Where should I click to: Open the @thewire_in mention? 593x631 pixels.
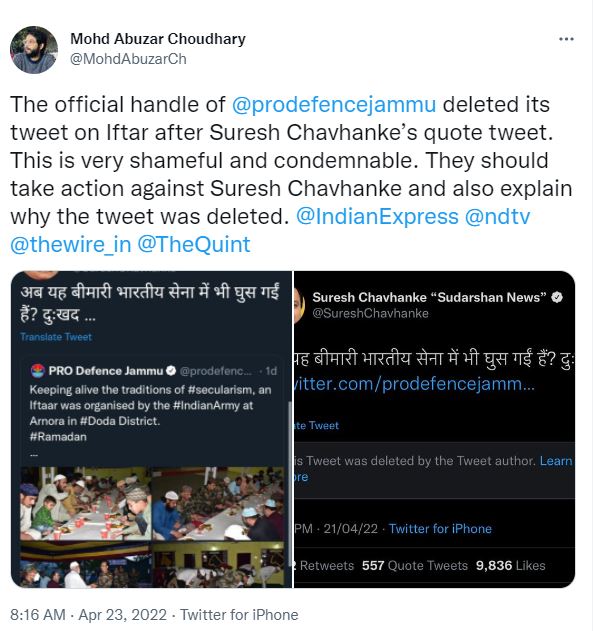pos(71,245)
